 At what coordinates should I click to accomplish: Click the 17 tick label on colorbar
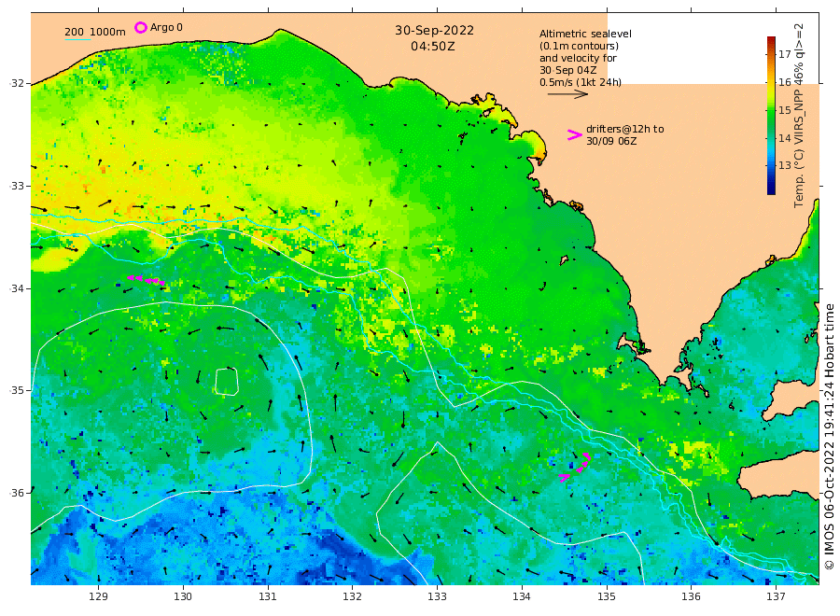[784, 54]
